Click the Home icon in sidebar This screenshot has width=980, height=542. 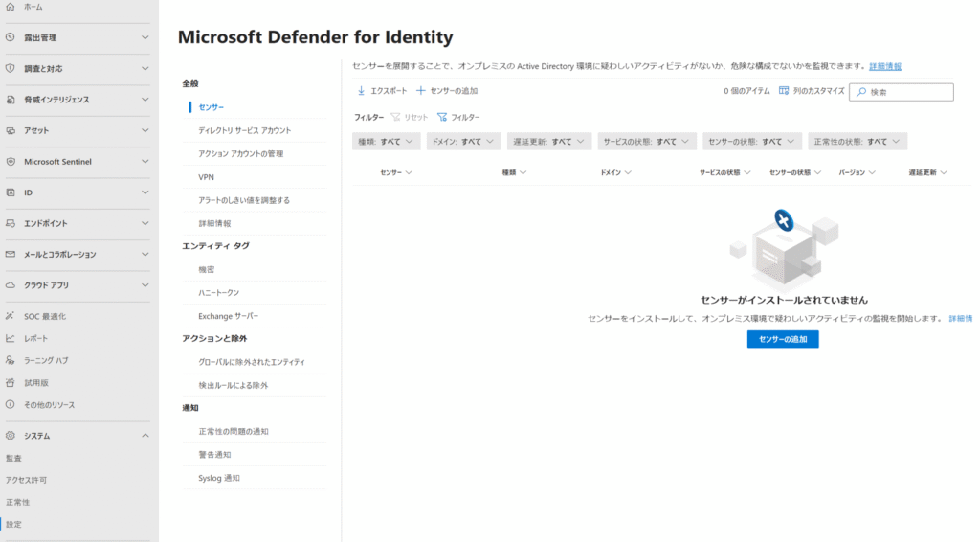10,7
